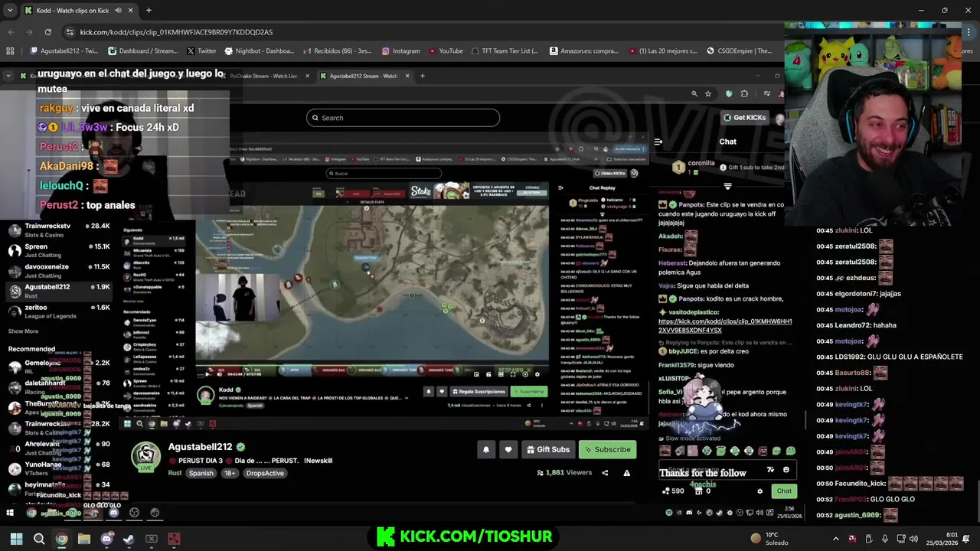Report the stream with the warning triangle icon
This screenshot has width=980, height=551.
[626, 473]
